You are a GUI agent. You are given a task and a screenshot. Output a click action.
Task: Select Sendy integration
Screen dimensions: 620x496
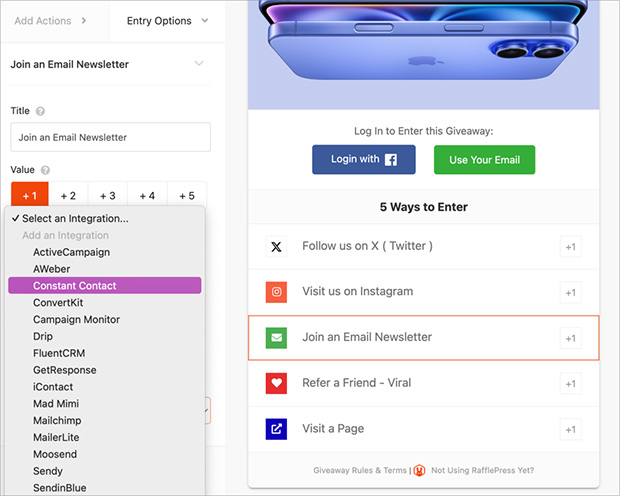pos(105,471)
